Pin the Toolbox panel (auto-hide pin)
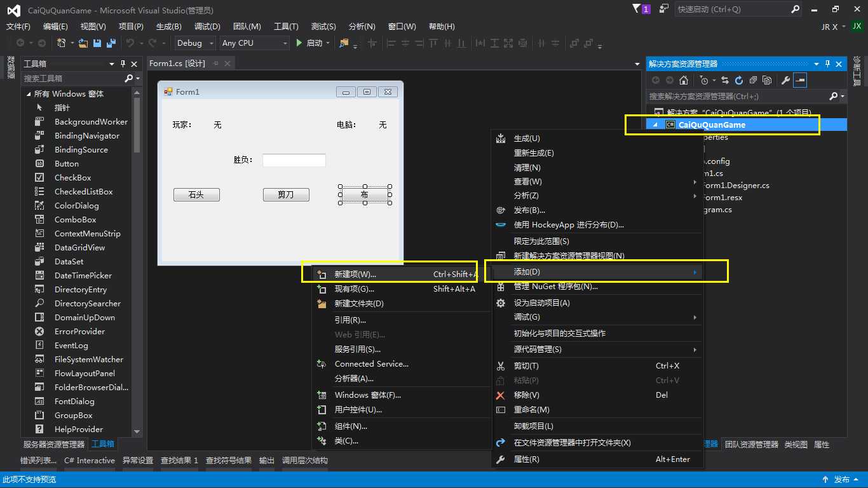Image resolution: width=868 pixels, height=488 pixels. point(123,64)
